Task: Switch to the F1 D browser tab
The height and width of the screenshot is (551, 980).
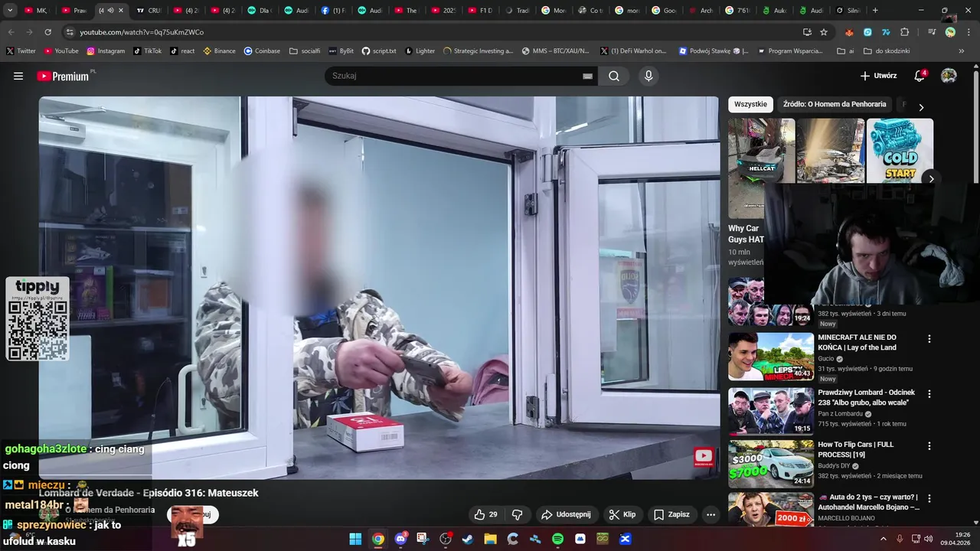Action: click(481, 11)
